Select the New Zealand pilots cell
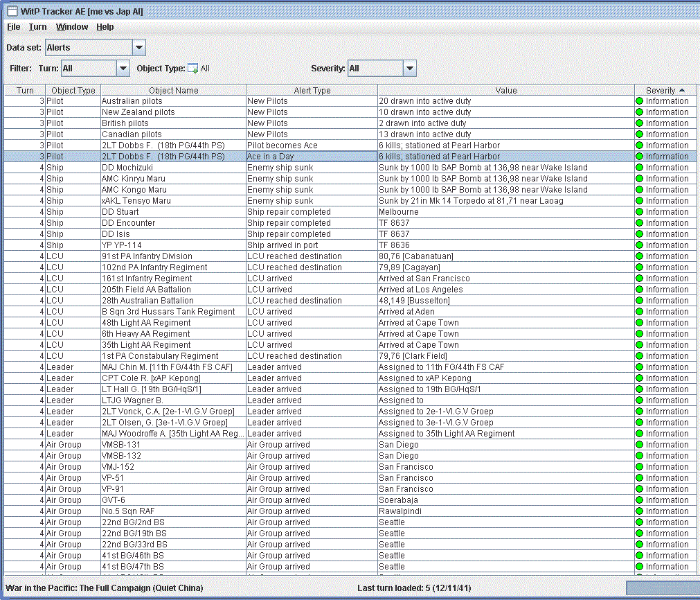700x600 pixels. point(173,112)
